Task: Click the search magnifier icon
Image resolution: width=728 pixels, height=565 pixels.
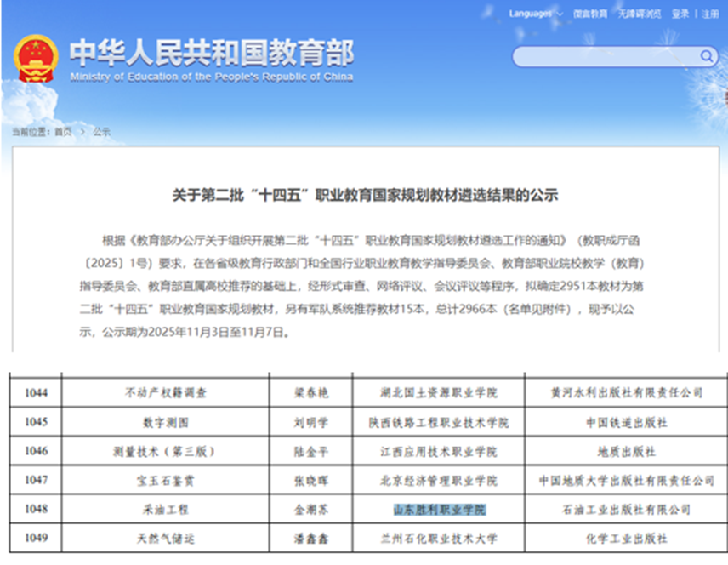Action: click(x=707, y=56)
